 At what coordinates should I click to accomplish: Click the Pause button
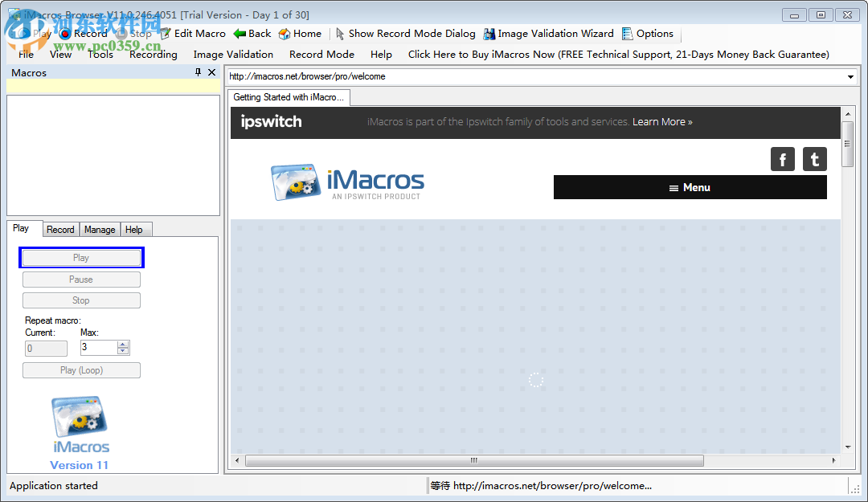coord(81,280)
